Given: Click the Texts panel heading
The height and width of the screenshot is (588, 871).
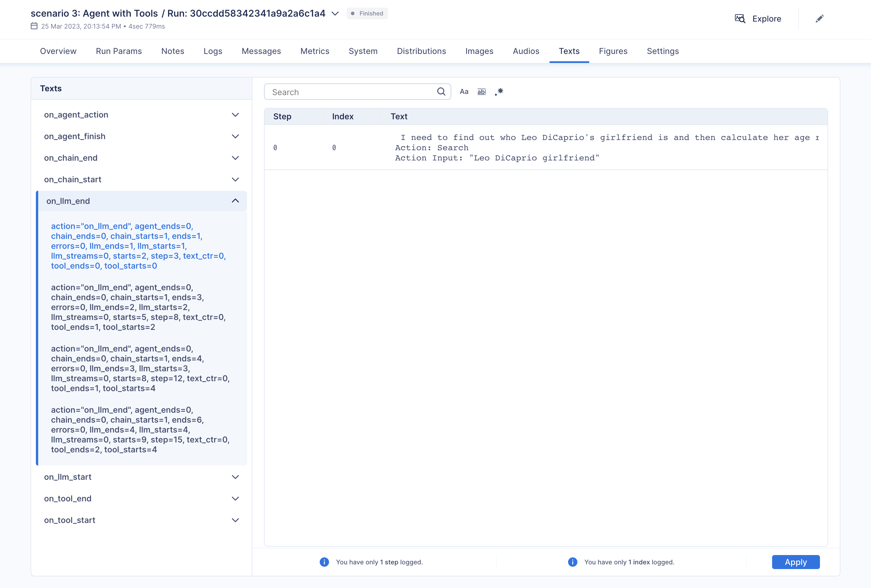Looking at the screenshot, I should 51,88.
